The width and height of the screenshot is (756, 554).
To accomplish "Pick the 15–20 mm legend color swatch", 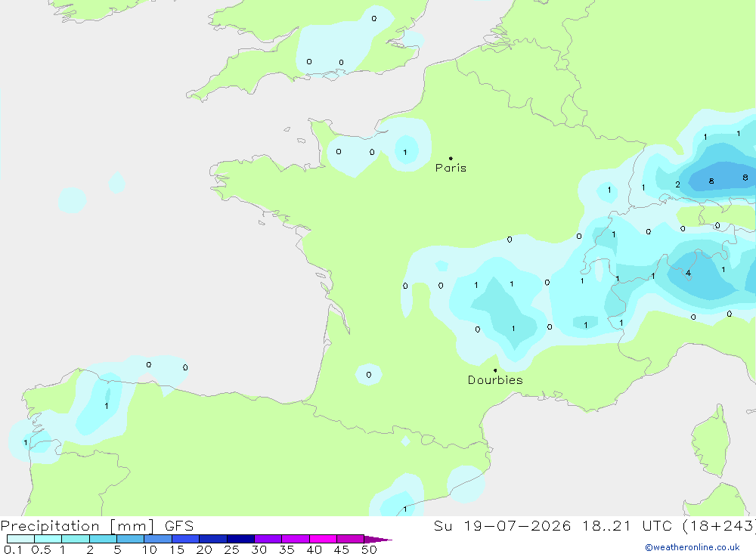I will [x=186, y=539].
